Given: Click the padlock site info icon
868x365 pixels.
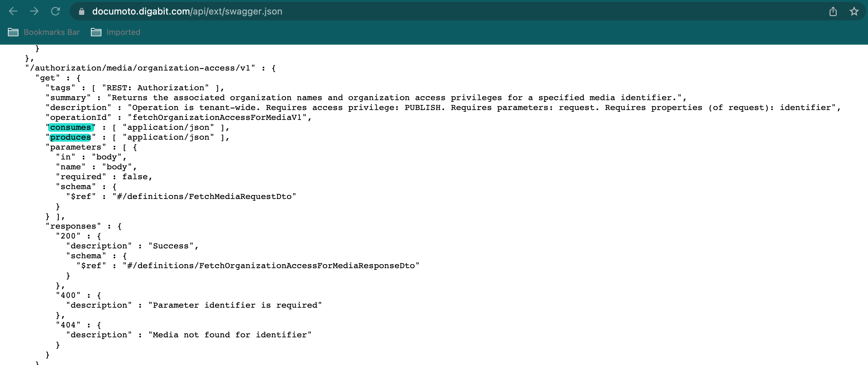Looking at the screenshot, I should (82, 12).
